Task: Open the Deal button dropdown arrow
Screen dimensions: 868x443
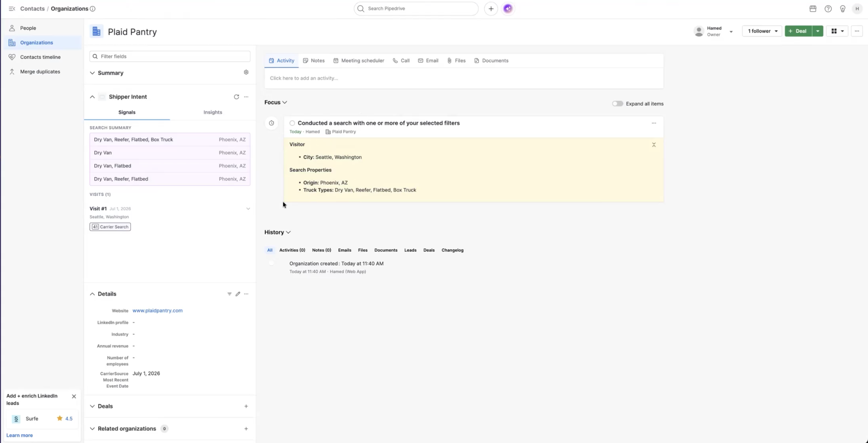Action: (818, 31)
